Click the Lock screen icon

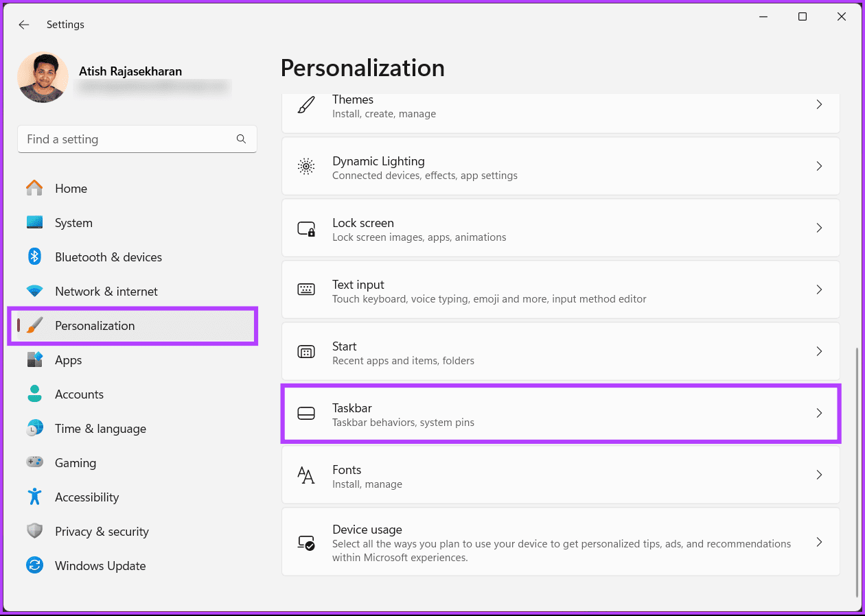[306, 228]
